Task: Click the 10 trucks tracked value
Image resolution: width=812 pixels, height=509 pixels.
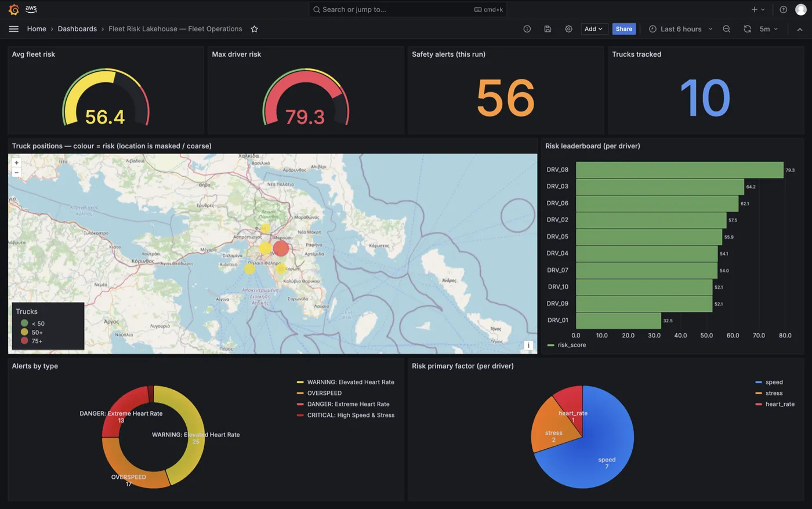Action: tap(705, 98)
